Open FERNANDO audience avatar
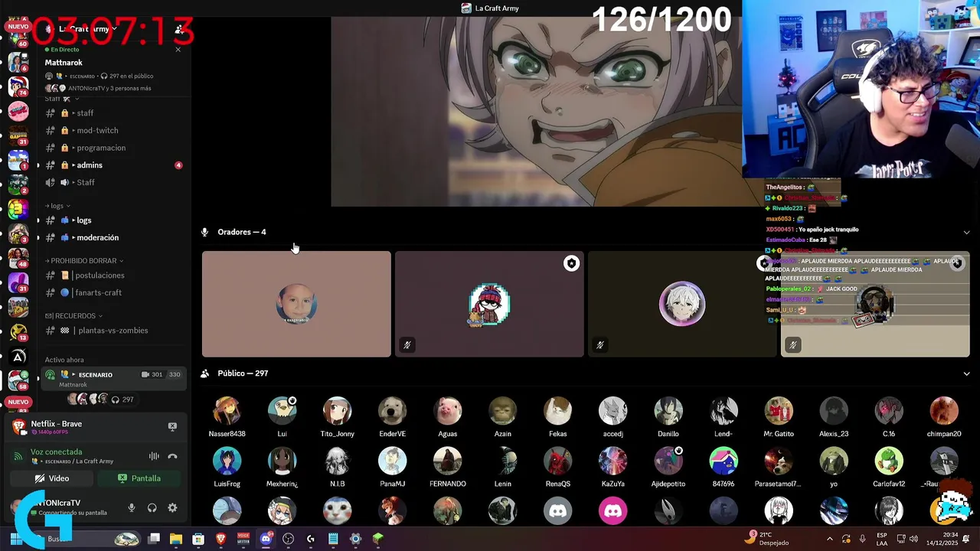Screen dimensions: 980x551 (447, 461)
